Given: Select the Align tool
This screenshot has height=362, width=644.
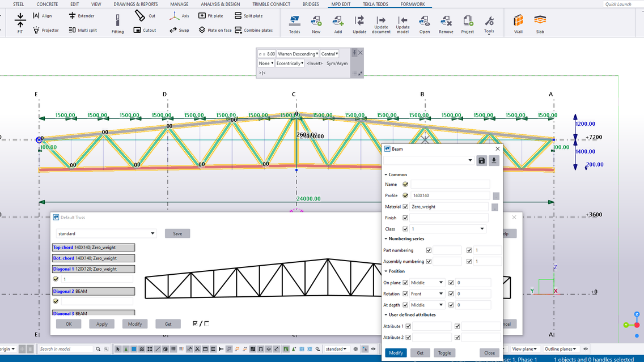Looking at the screenshot, I should click(x=43, y=16).
